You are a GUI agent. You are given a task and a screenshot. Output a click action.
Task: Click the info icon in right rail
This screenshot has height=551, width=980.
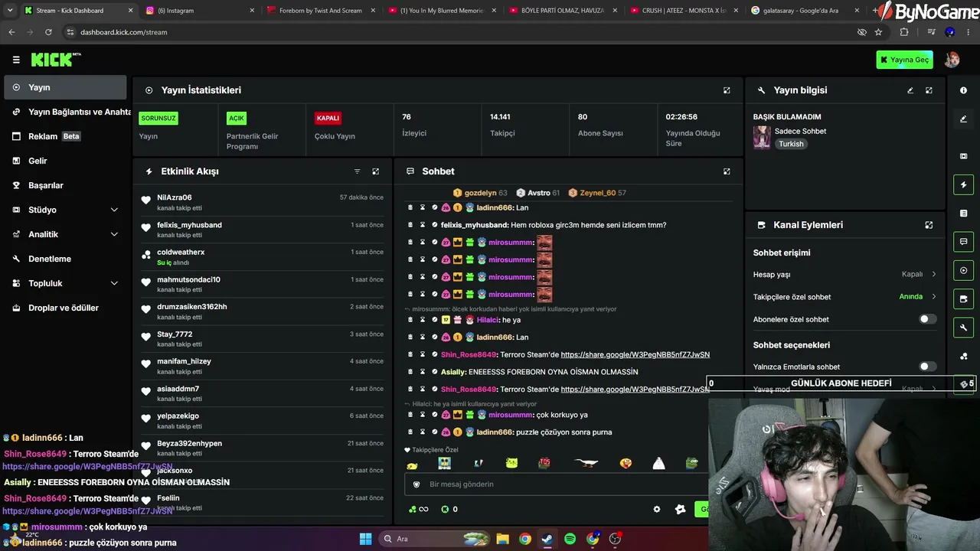pyautogui.click(x=963, y=90)
